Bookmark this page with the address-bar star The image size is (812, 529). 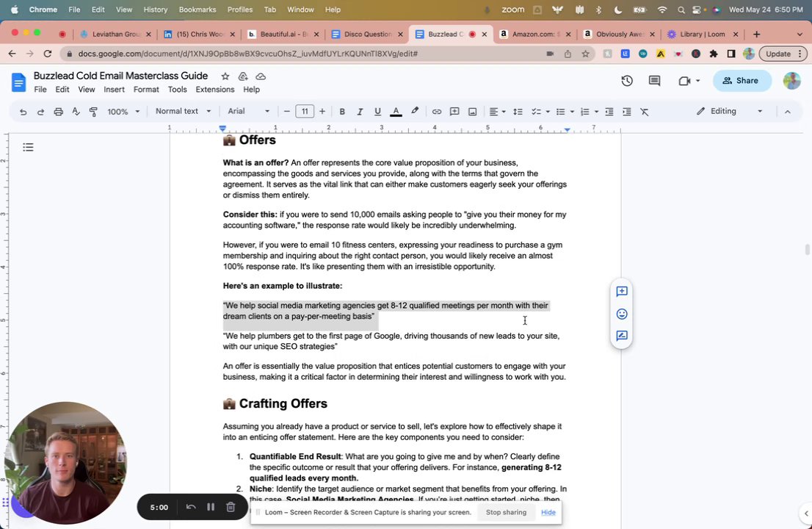point(585,54)
